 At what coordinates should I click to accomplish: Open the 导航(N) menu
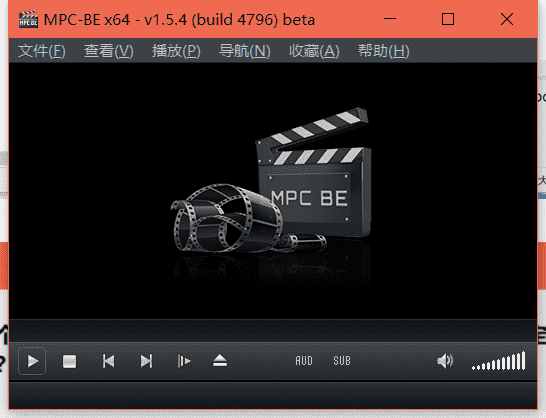[x=244, y=51]
